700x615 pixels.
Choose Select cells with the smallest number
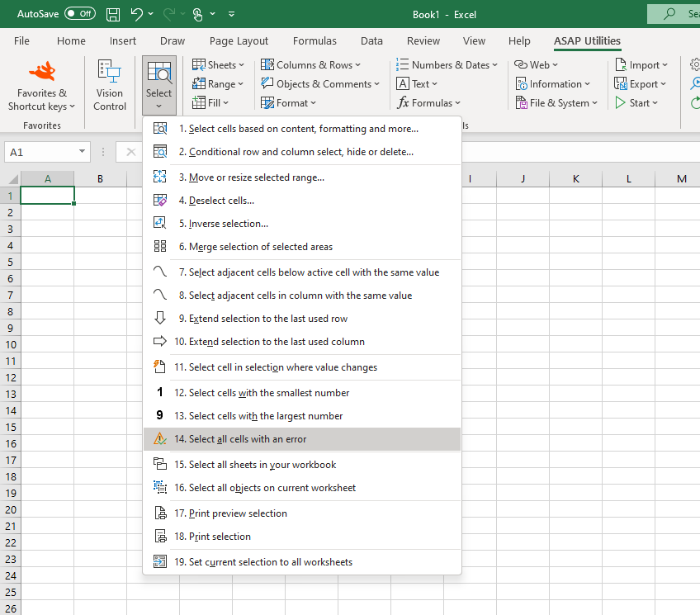[x=302, y=393]
